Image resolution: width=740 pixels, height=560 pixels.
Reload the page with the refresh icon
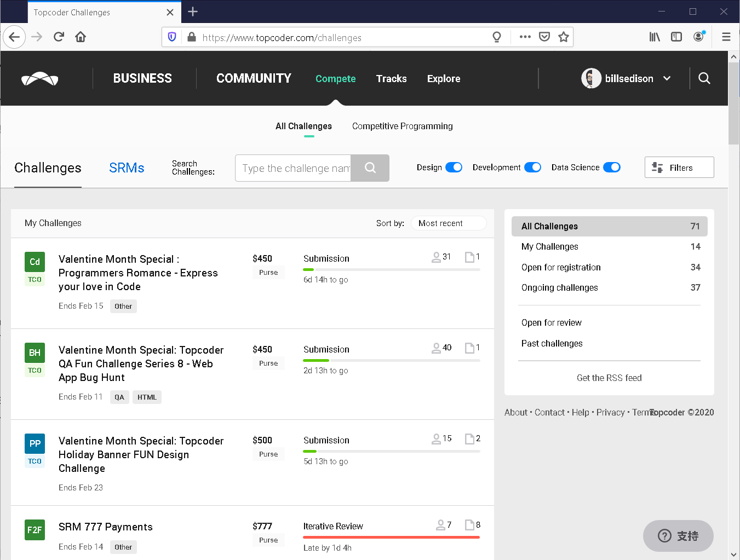(59, 37)
